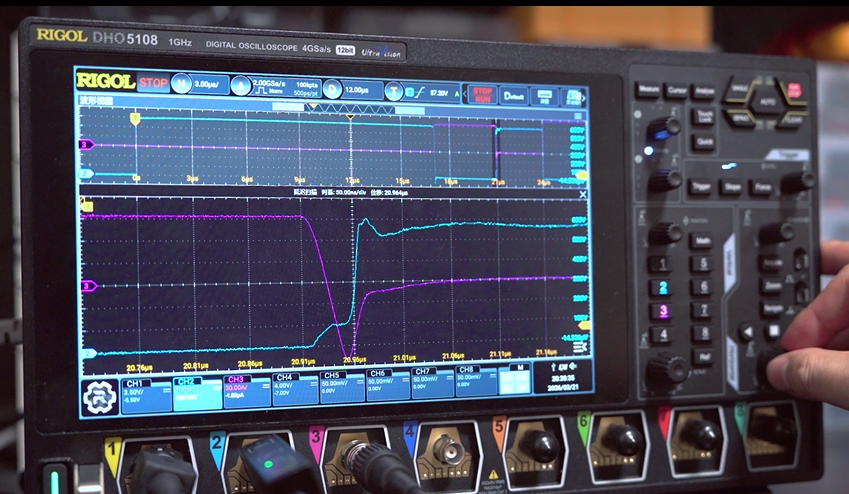Click the left chevron beside STOP RUN

[465, 94]
